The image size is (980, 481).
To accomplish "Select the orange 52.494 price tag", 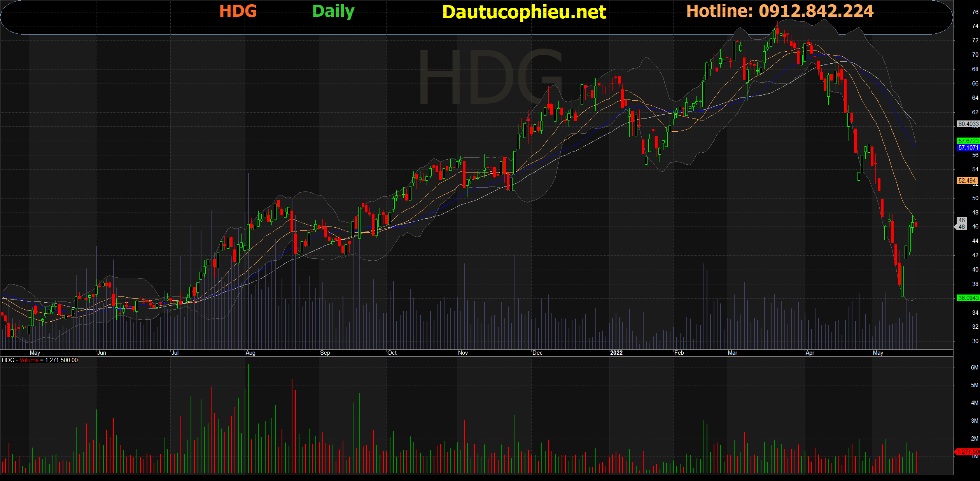I will click(x=967, y=181).
